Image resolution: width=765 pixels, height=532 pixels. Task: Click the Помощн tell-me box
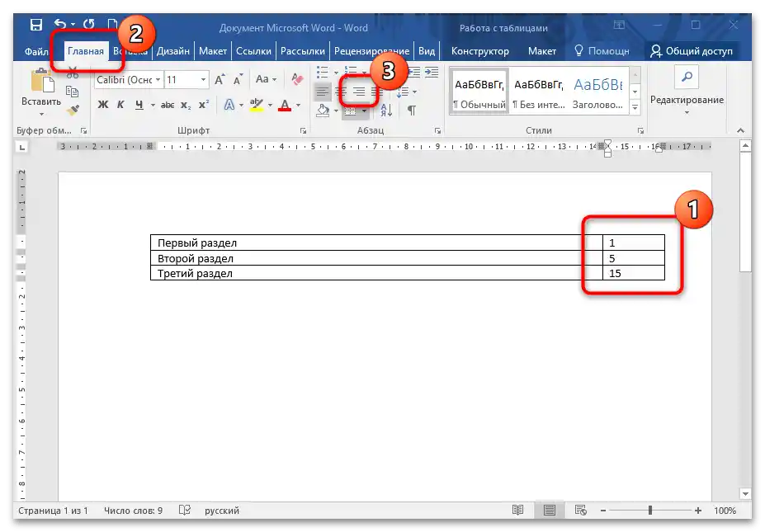coord(602,51)
